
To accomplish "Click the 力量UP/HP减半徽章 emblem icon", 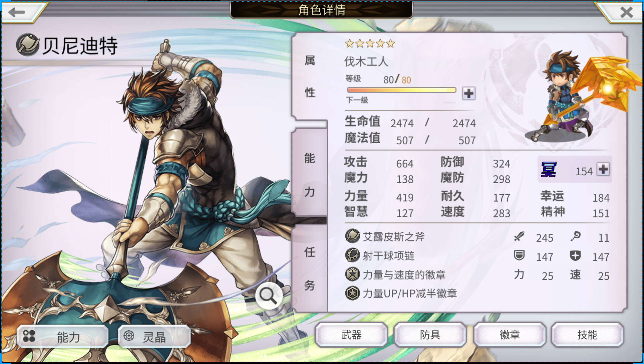I will 352,293.
